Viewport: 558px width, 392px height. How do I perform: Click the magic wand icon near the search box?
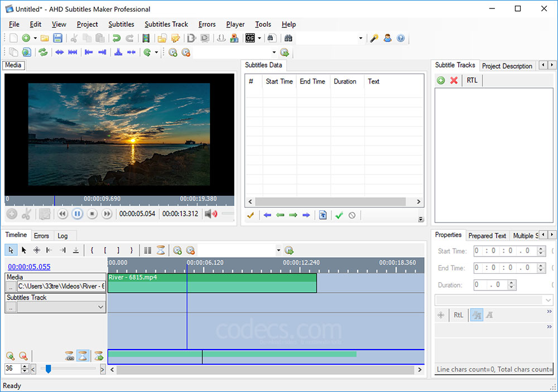[374, 38]
